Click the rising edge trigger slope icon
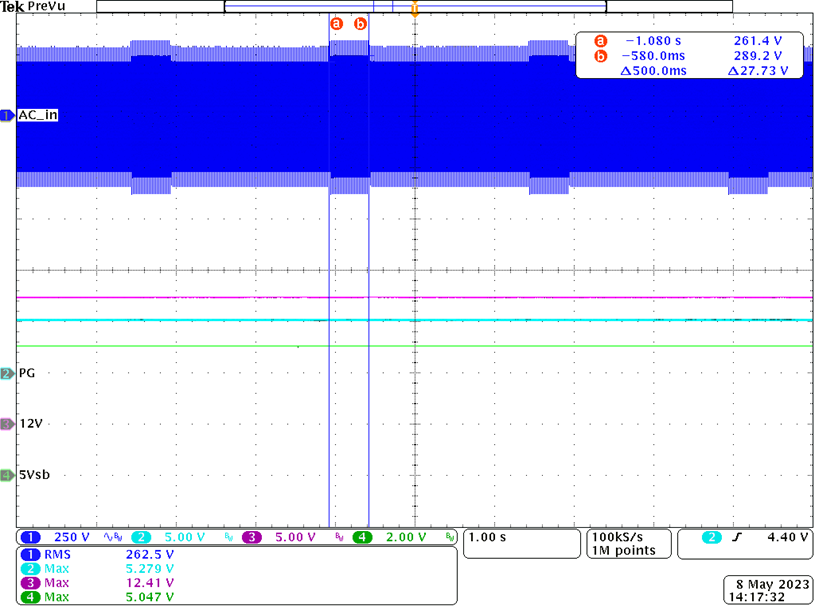Viewport: 815px width, 606px height. click(737, 537)
